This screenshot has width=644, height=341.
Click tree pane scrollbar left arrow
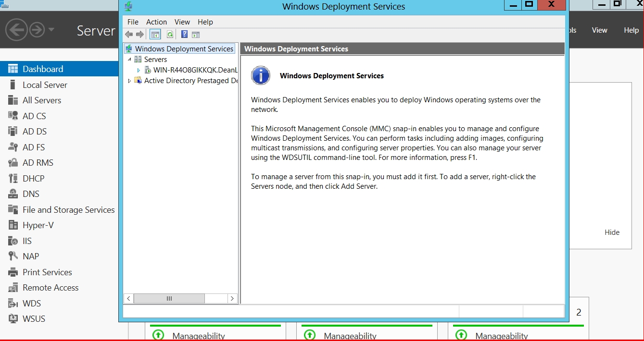128,299
